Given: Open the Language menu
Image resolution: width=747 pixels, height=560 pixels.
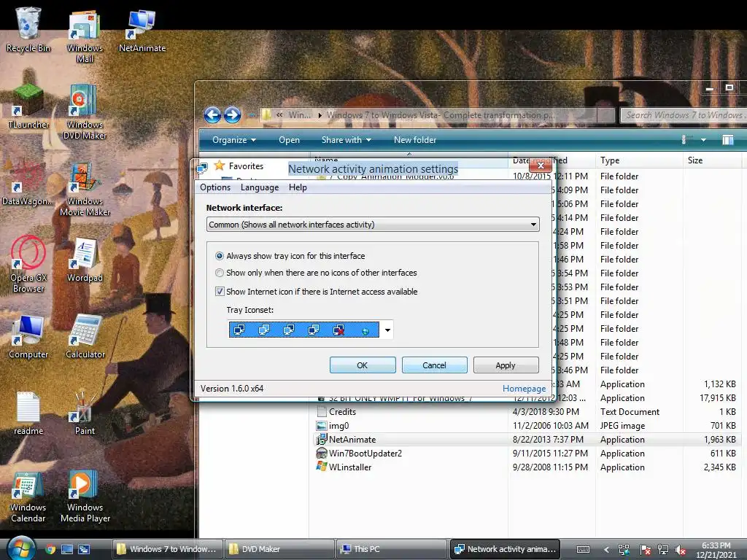Looking at the screenshot, I should pos(260,187).
